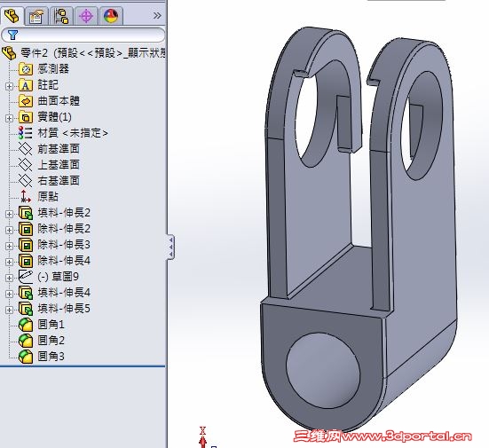Select the 實體(1) tree label
The width and height of the screenshot is (489, 448).
coord(54,117)
